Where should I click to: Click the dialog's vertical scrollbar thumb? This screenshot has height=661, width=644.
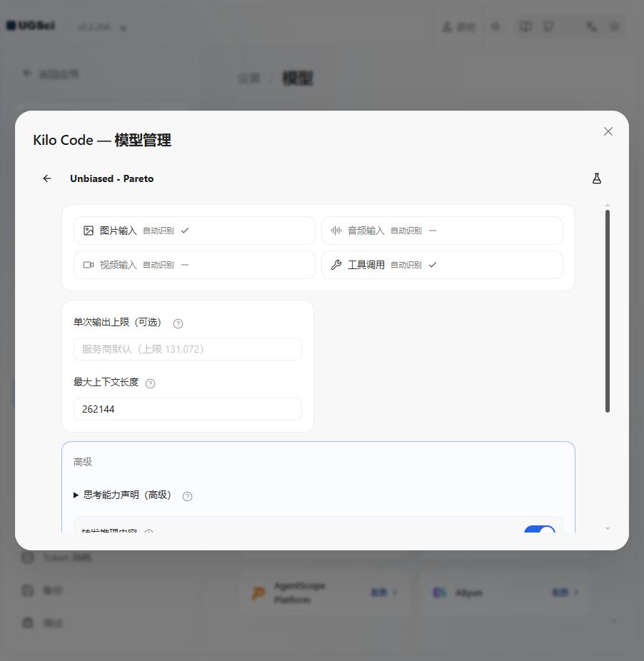(608, 311)
